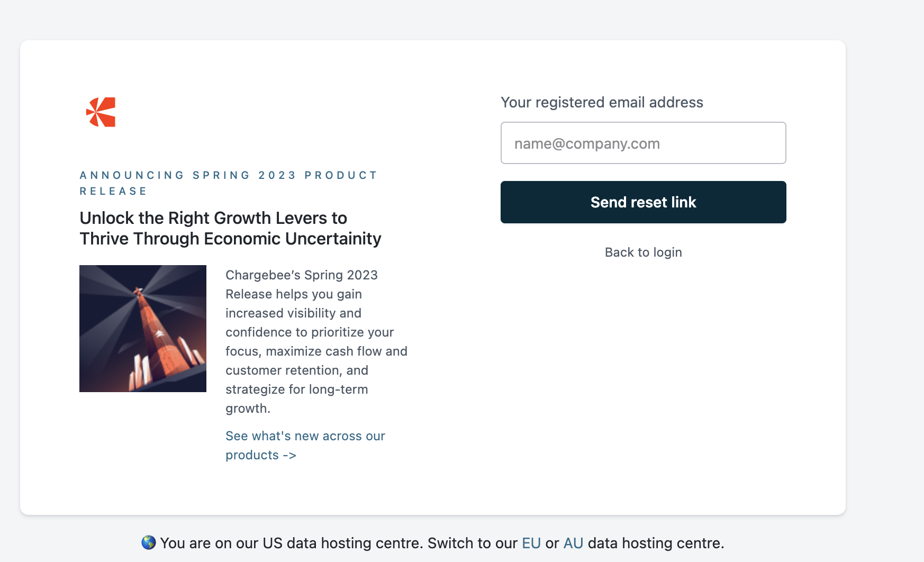Open the Spring 2023 lighthouse illustration
This screenshot has width=924, height=562.
pyautogui.click(x=143, y=329)
